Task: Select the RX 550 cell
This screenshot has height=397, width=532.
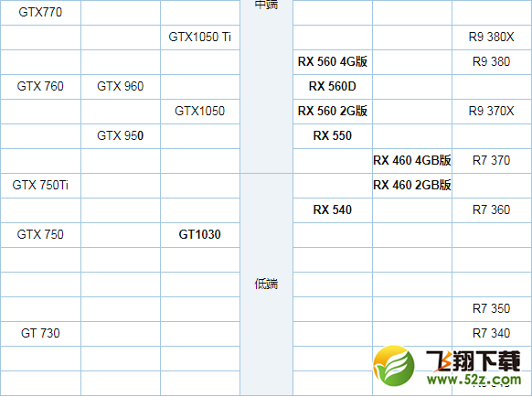Action: tap(333, 136)
